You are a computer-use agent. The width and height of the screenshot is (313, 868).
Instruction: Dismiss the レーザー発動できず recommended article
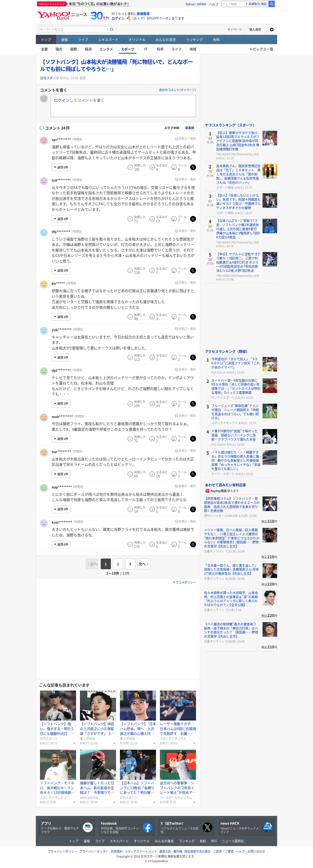[x=194, y=743]
